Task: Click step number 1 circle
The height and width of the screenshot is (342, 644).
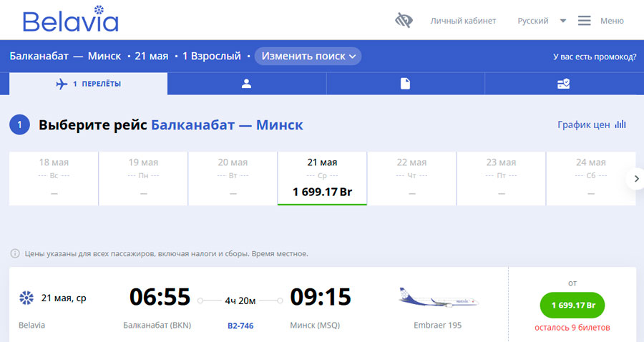Action: (20, 124)
